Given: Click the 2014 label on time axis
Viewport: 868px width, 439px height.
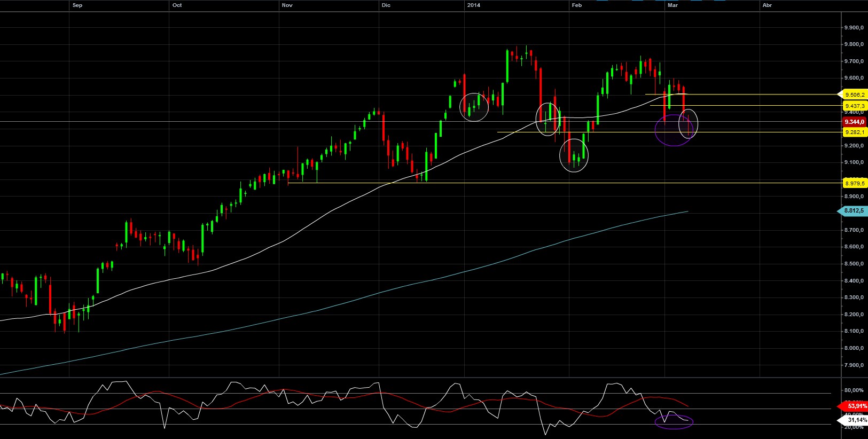Looking at the screenshot, I should coord(474,5).
